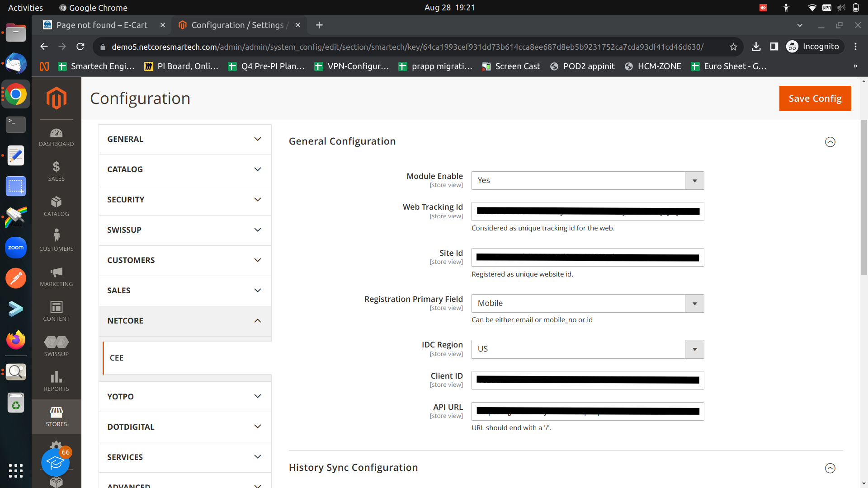Switch to Page not found tab
The image size is (868, 488).
click(x=102, y=25)
